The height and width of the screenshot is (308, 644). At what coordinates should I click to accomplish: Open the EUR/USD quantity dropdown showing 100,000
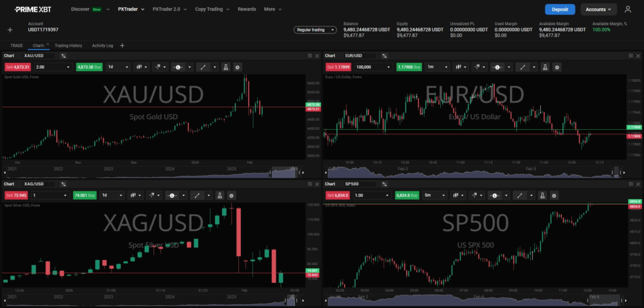pyautogui.click(x=374, y=67)
